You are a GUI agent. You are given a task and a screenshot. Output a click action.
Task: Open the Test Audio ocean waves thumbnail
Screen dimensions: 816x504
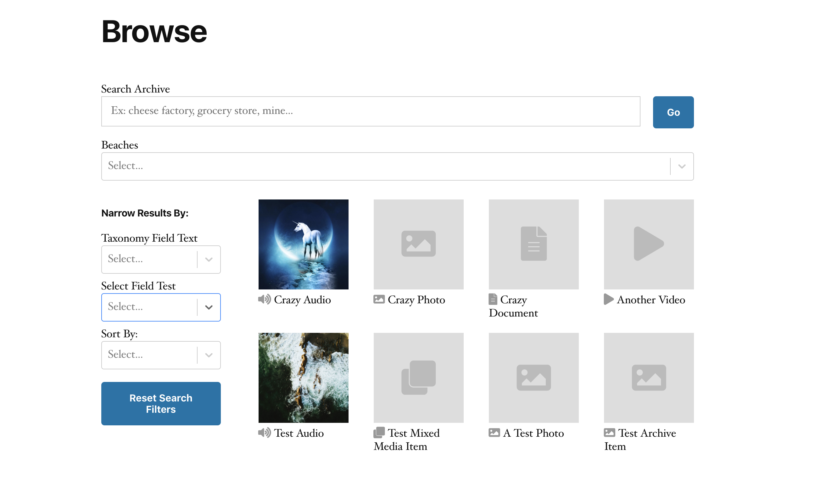point(303,378)
